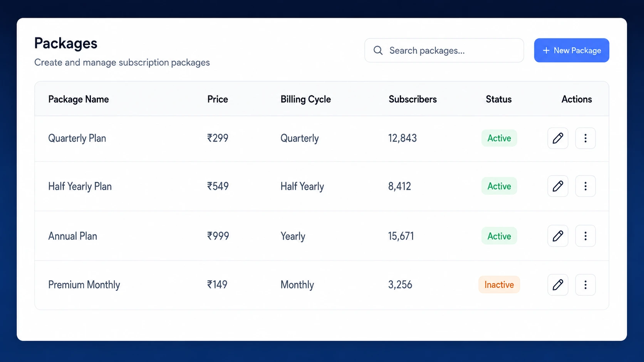Select the Quarterly Plan name
This screenshot has width=644, height=362.
point(77,138)
